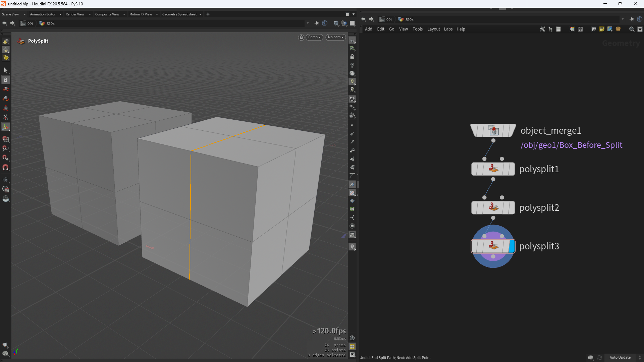Activate the Move tool in left toolbar
The height and width of the screenshot is (362, 644).
[x=5, y=89]
